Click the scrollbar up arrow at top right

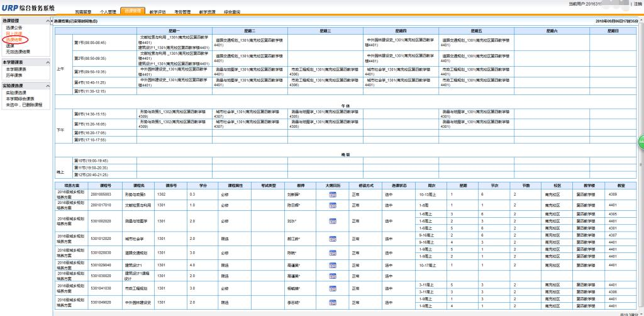point(641,20)
